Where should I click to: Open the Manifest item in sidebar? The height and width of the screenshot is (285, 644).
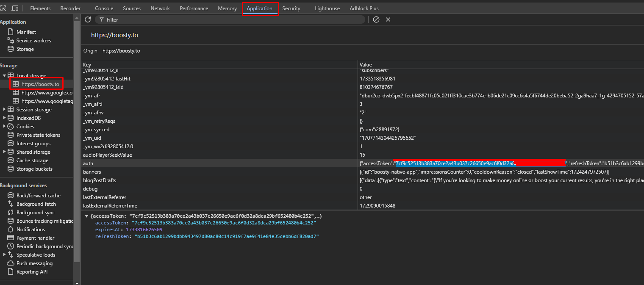point(26,32)
